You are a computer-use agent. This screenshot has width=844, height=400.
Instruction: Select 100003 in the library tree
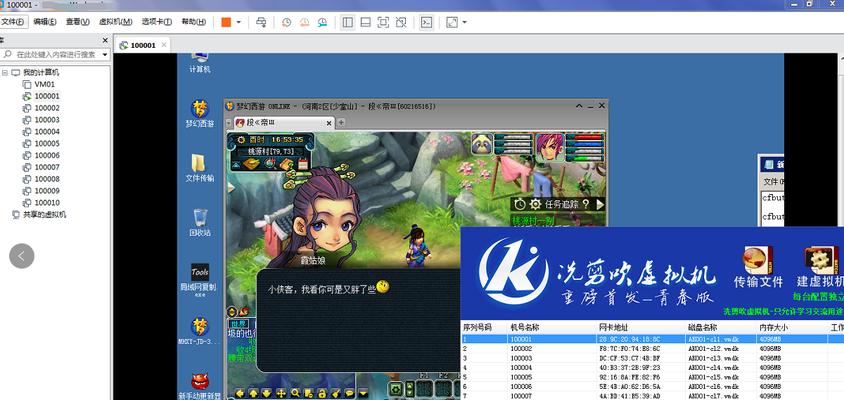click(47, 120)
